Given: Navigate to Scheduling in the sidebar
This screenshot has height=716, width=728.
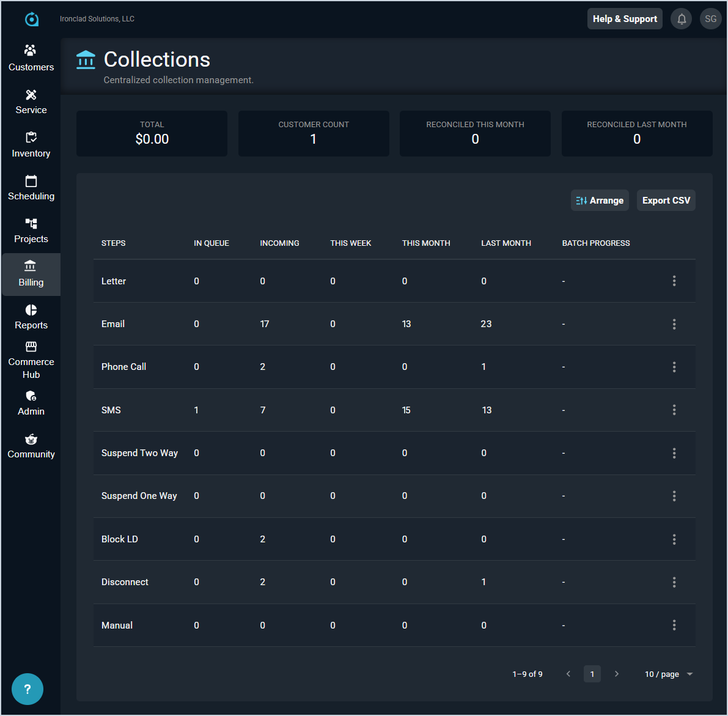Looking at the screenshot, I should click(31, 188).
